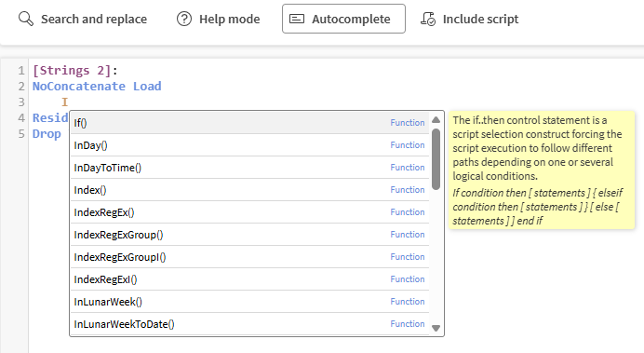Click the Search and replace magnifier icon
This screenshot has height=353, width=644.
[25, 19]
